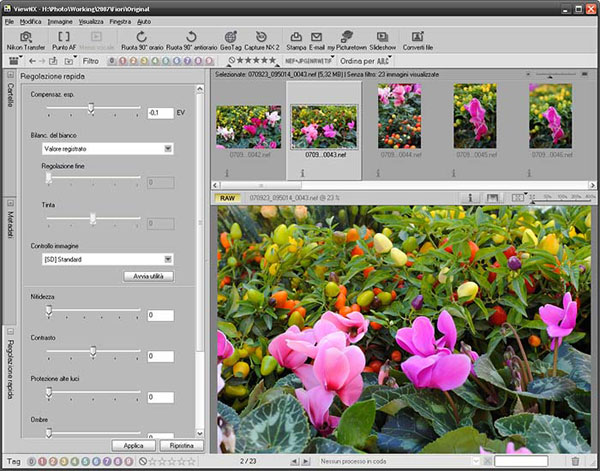
Task: Toggle histogram icon above preview
Action: [492, 198]
